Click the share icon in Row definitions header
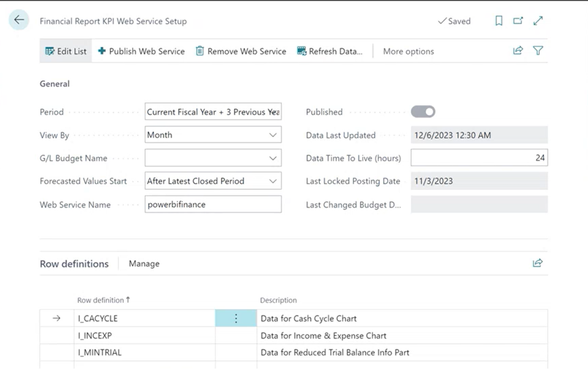 pyautogui.click(x=537, y=263)
